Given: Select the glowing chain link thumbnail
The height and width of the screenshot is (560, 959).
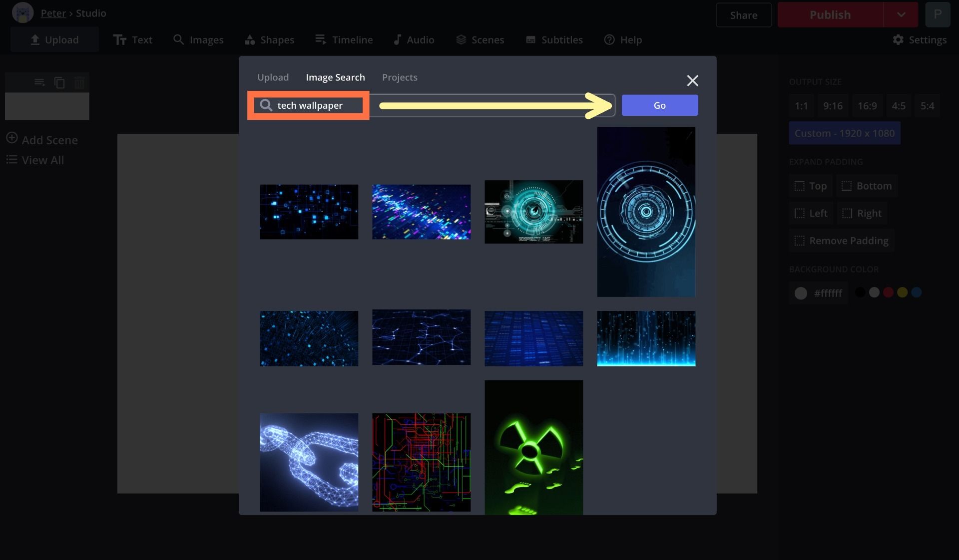Looking at the screenshot, I should coord(309,462).
